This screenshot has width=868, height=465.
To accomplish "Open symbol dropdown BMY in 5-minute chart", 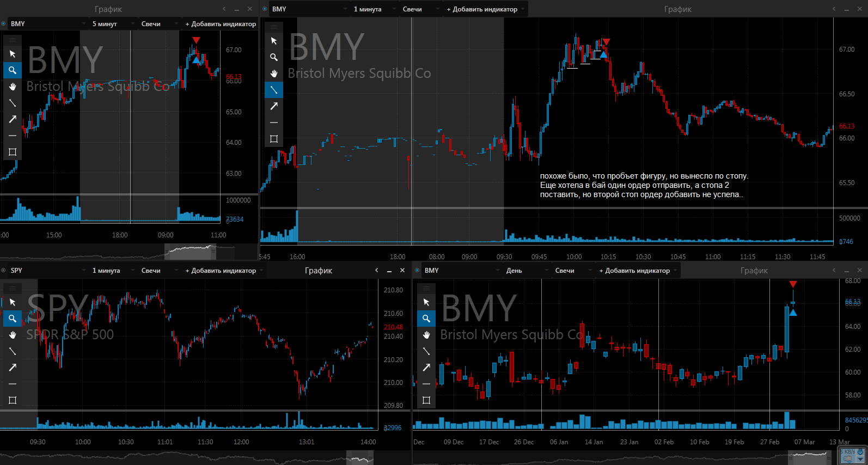I will point(48,24).
